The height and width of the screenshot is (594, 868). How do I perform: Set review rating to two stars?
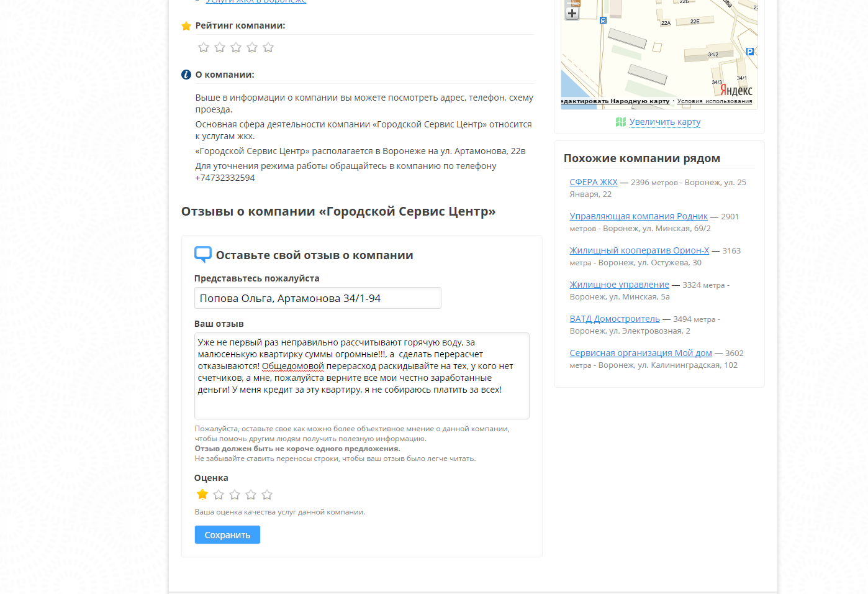tap(219, 495)
